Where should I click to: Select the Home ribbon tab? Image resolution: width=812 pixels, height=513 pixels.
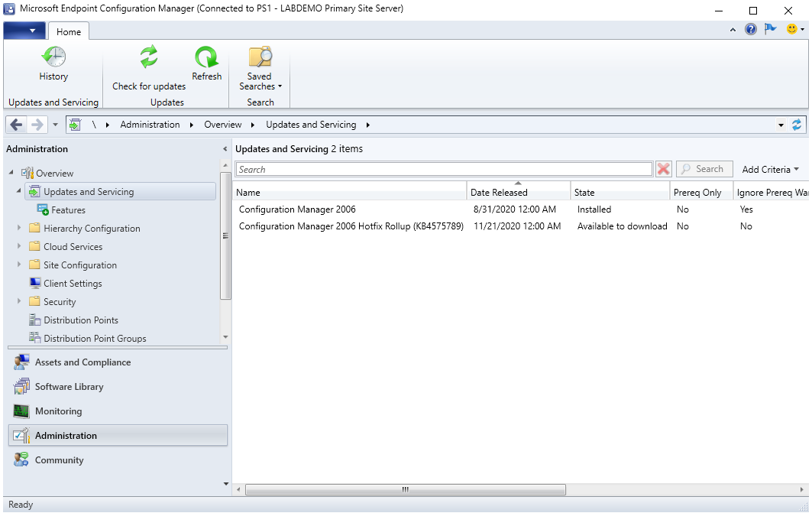(x=69, y=31)
